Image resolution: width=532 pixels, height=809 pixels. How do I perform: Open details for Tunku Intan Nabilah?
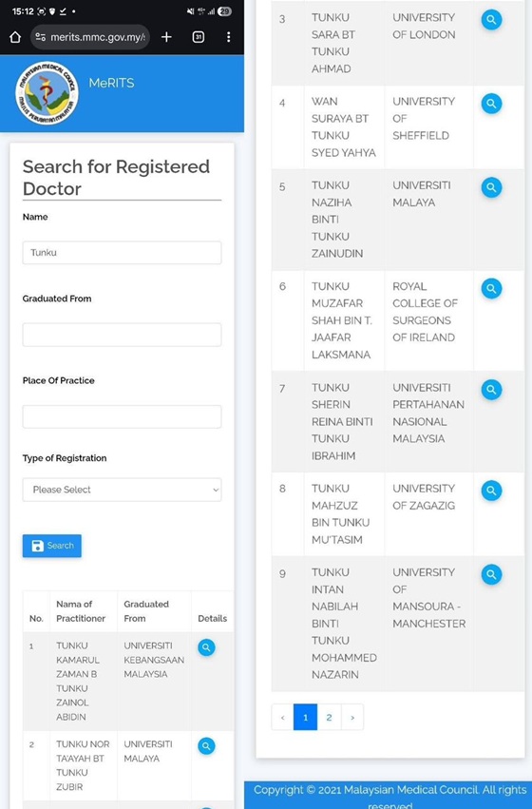(x=491, y=575)
